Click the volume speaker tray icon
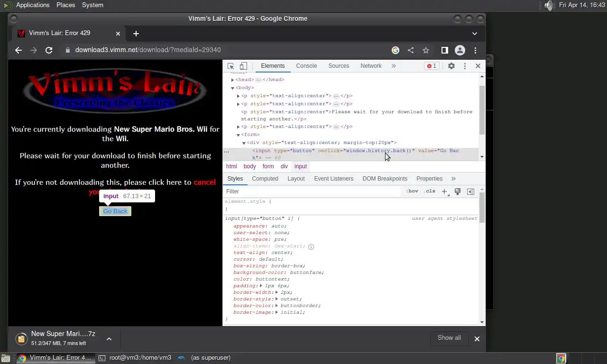The width and height of the screenshot is (607, 364). click(x=548, y=5)
